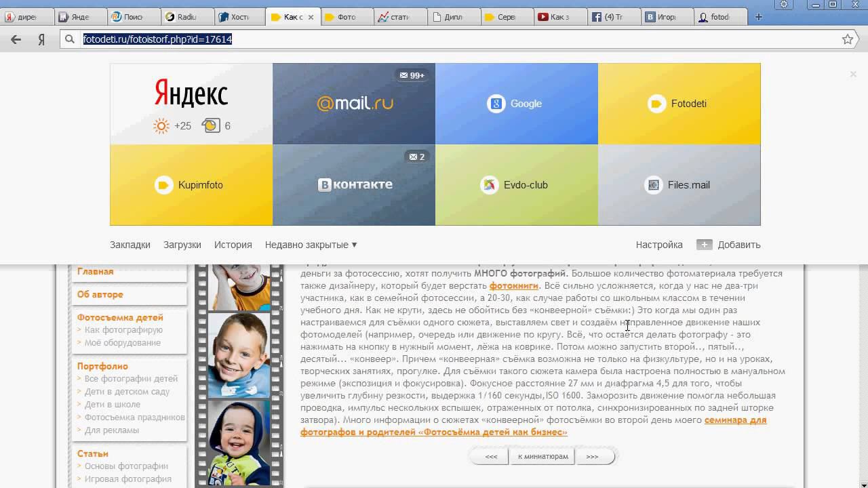Click the traffic level 6 icon

[211, 125]
